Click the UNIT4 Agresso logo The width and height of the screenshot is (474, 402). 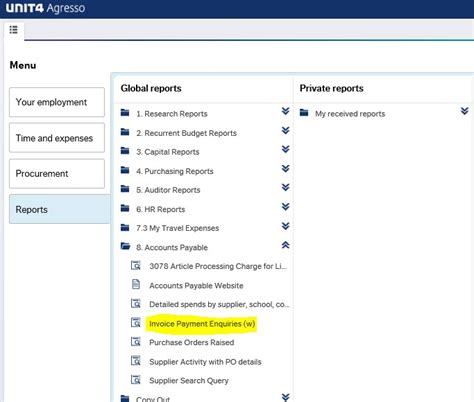[45, 8]
